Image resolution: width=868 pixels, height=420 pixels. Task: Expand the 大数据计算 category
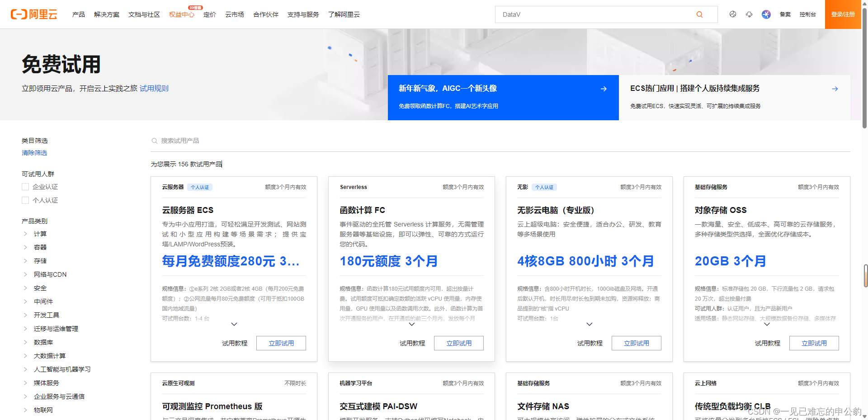point(25,356)
